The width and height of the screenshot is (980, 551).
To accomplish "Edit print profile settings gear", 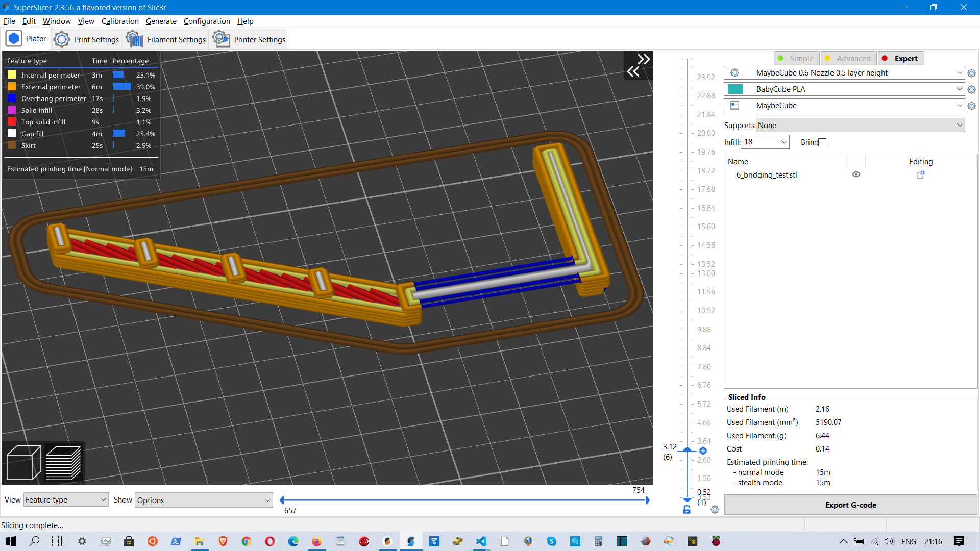I will point(971,73).
